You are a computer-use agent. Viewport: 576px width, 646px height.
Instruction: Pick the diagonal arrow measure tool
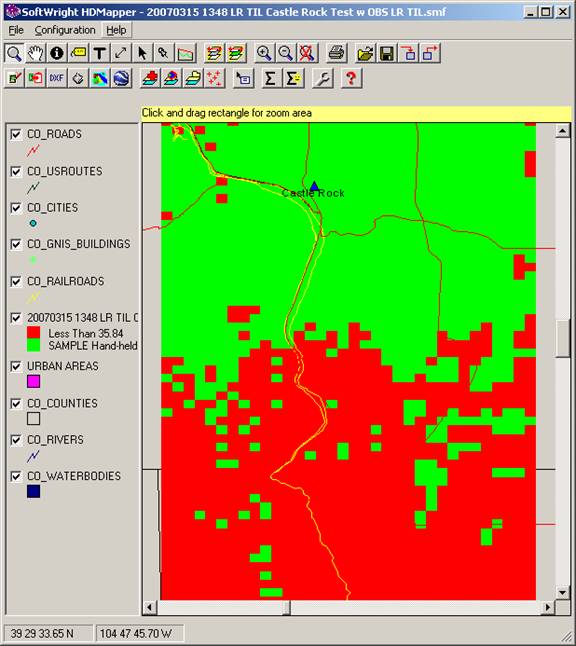click(x=121, y=54)
